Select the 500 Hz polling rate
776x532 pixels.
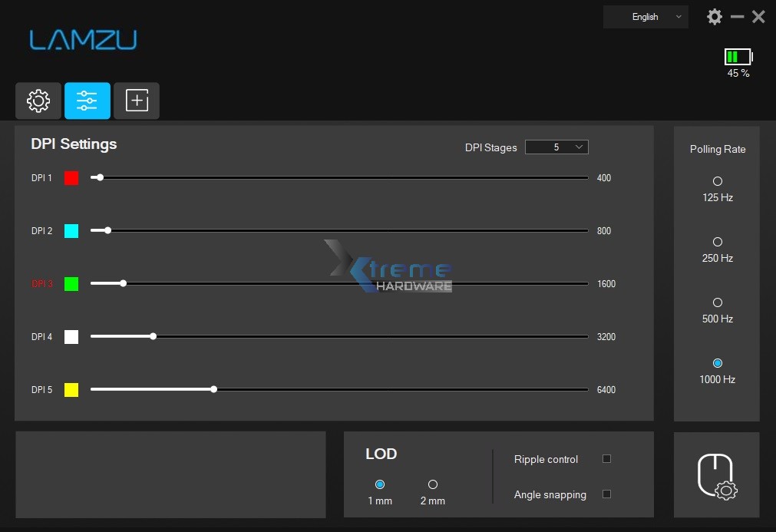pyautogui.click(x=716, y=302)
